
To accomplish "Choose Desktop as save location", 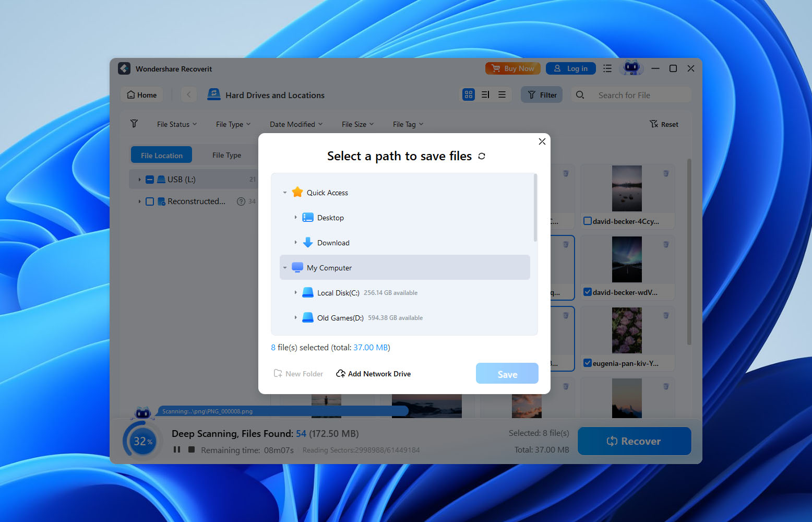I will [330, 218].
